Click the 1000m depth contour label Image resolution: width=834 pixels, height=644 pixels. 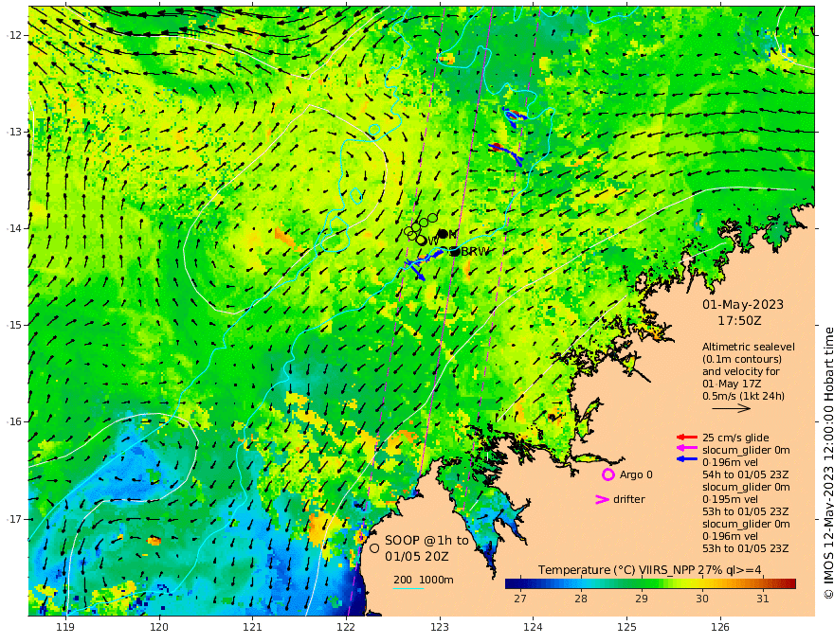coord(437,580)
